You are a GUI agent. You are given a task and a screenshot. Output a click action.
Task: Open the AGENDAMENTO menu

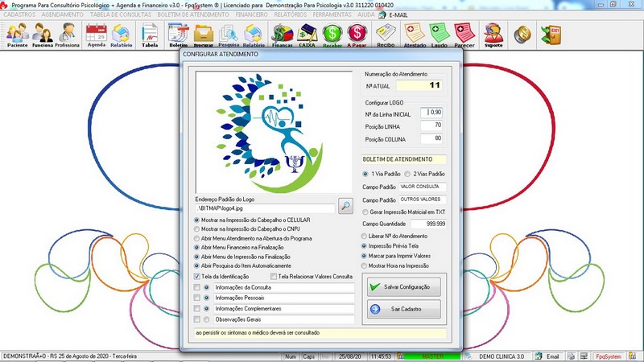63,14
